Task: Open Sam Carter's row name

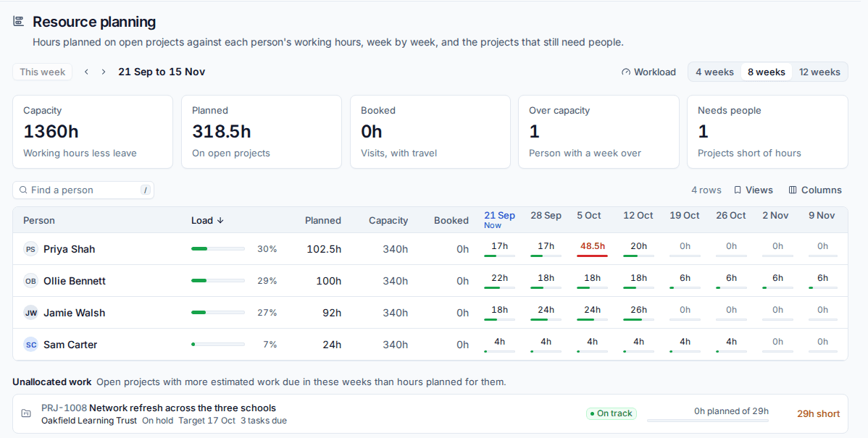Action: 70,345
